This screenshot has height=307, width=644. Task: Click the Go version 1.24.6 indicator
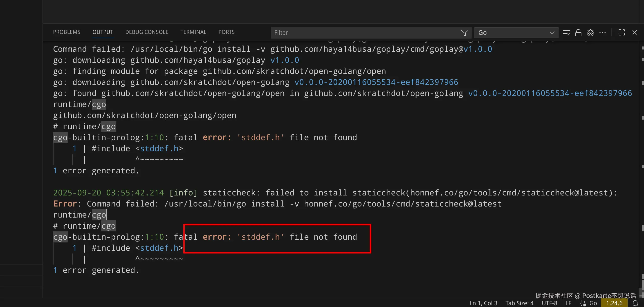(x=614, y=303)
